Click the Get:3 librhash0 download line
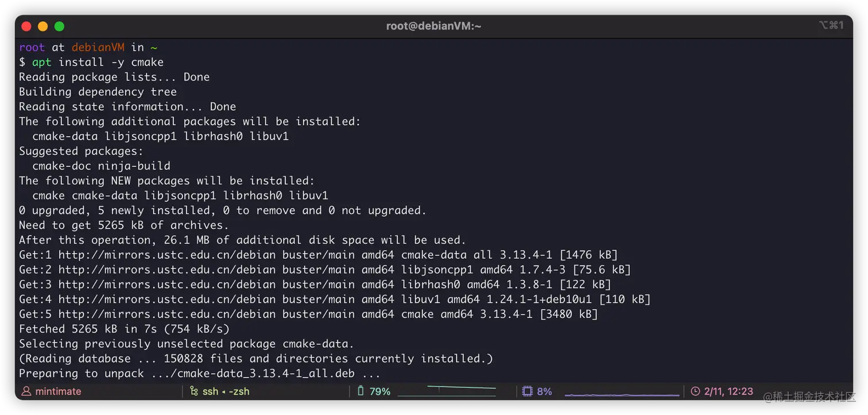868x415 pixels. 315,285
